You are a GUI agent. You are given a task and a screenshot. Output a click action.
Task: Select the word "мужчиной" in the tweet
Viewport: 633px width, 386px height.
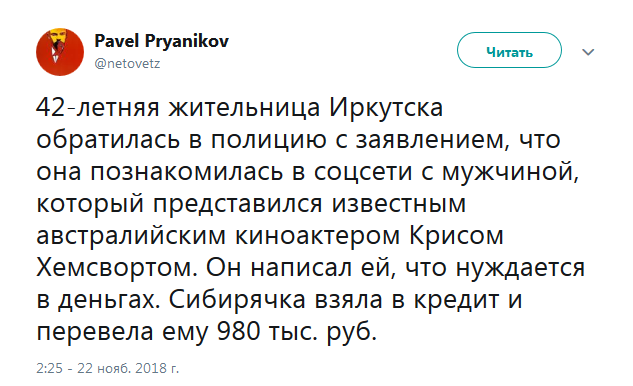click(x=510, y=172)
